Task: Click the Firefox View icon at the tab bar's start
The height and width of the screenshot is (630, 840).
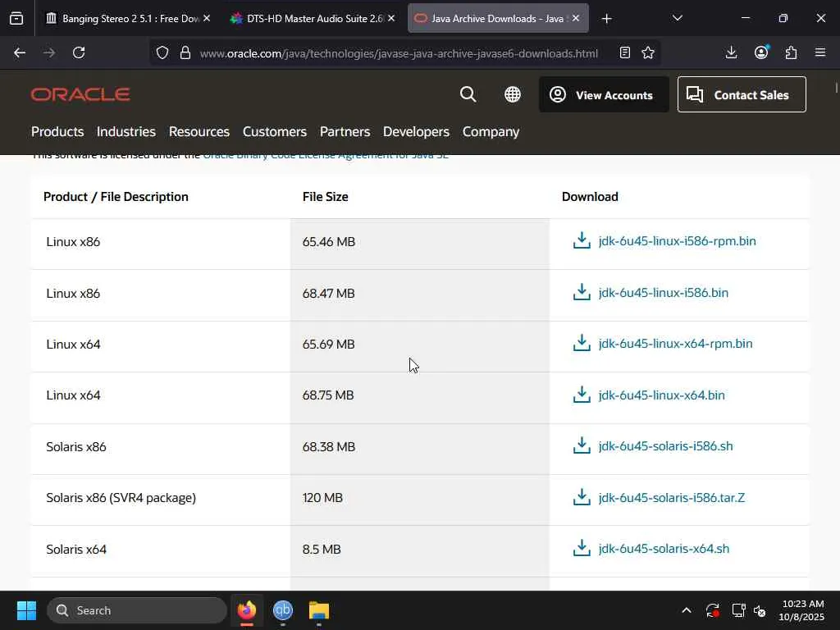Action: [x=16, y=18]
